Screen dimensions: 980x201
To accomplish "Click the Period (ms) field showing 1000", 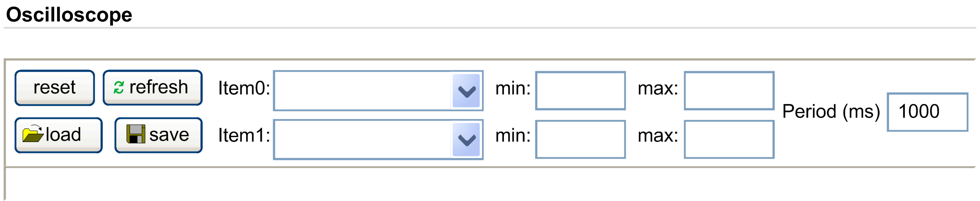I will click(928, 112).
